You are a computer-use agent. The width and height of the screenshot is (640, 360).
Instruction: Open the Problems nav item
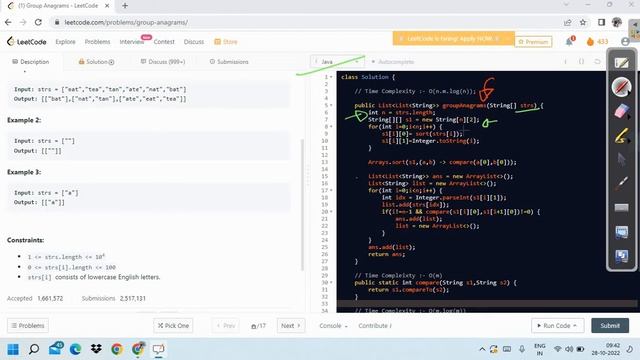tap(98, 42)
